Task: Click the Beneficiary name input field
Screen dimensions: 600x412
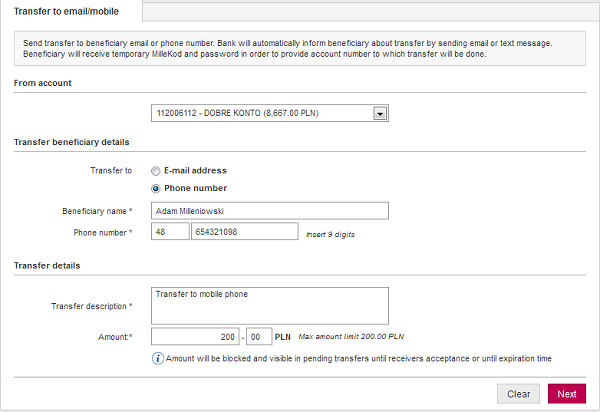Action: coord(268,211)
